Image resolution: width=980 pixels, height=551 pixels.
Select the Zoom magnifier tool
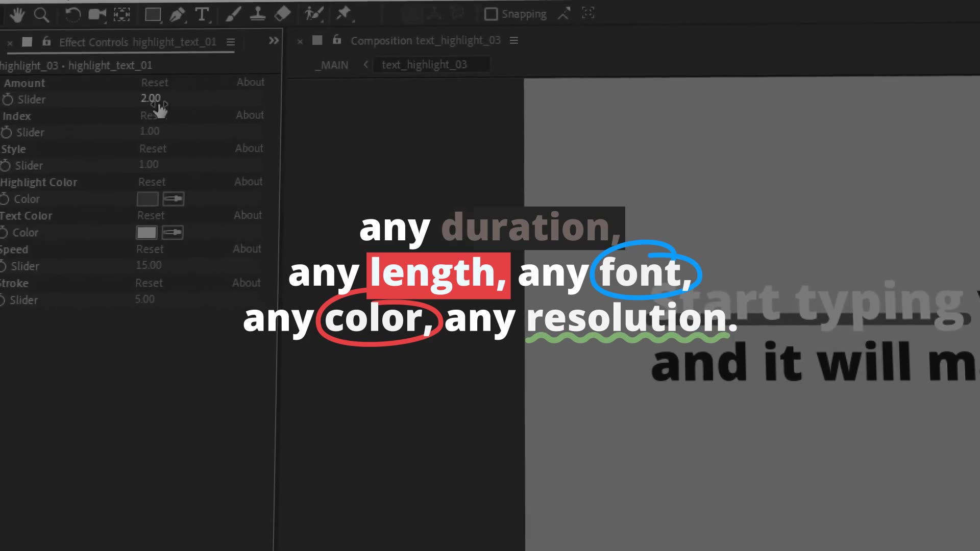point(41,15)
